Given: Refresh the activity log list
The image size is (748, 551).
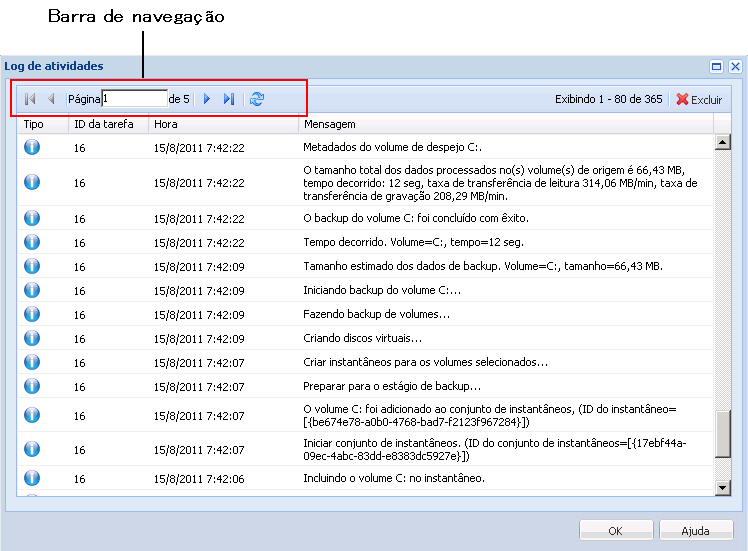Looking at the screenshot, I should tap(257, 99).
